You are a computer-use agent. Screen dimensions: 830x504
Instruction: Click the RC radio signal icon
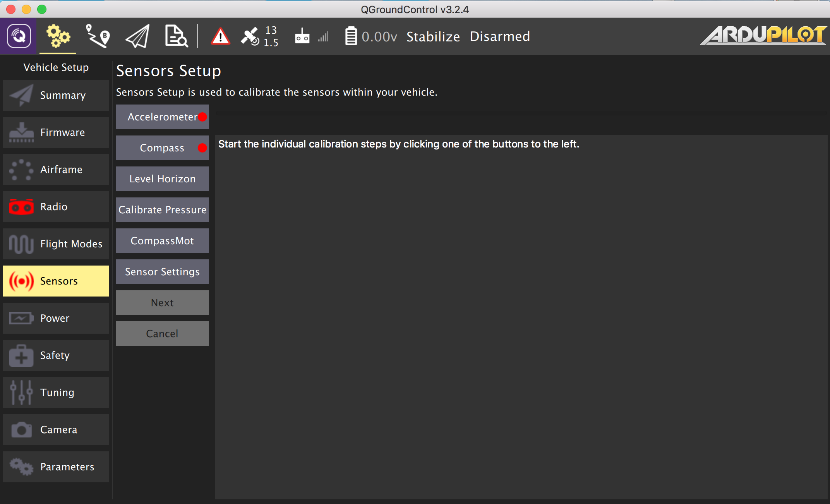point(302,36)
